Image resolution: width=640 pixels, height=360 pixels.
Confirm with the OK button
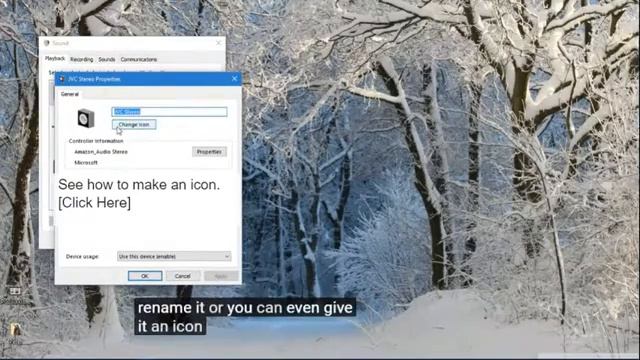tap(145, 276)
